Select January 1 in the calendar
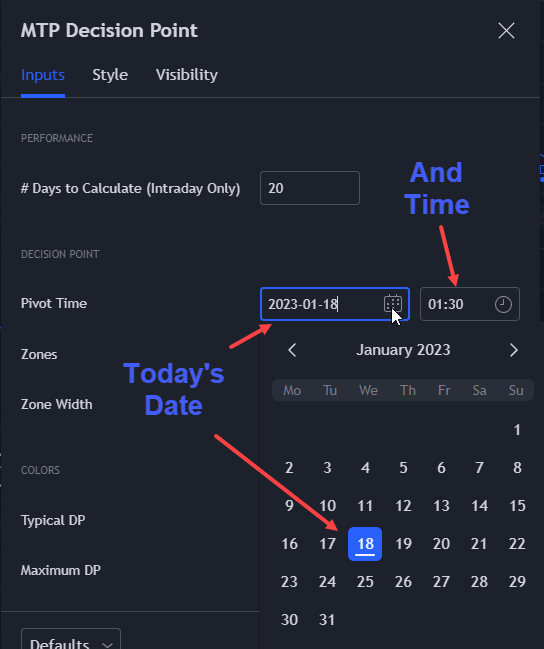Viewport: 544px width, 649px height. click(517, 430)
